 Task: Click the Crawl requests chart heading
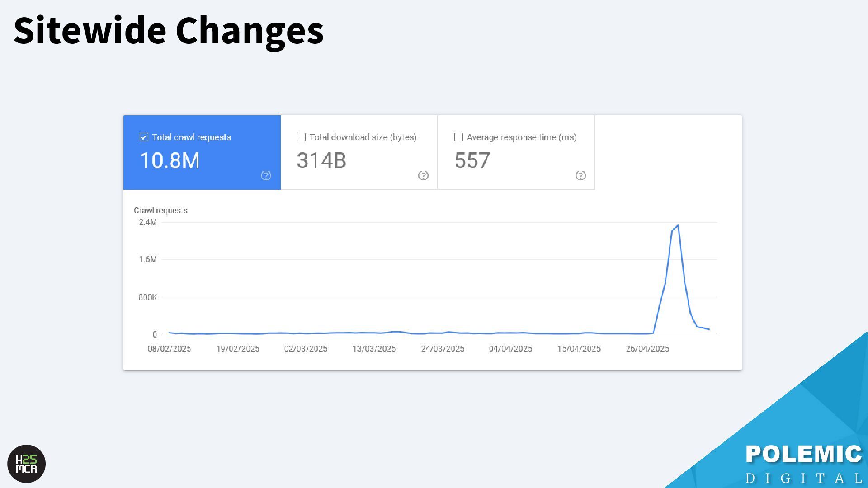(x=160, y=211)
